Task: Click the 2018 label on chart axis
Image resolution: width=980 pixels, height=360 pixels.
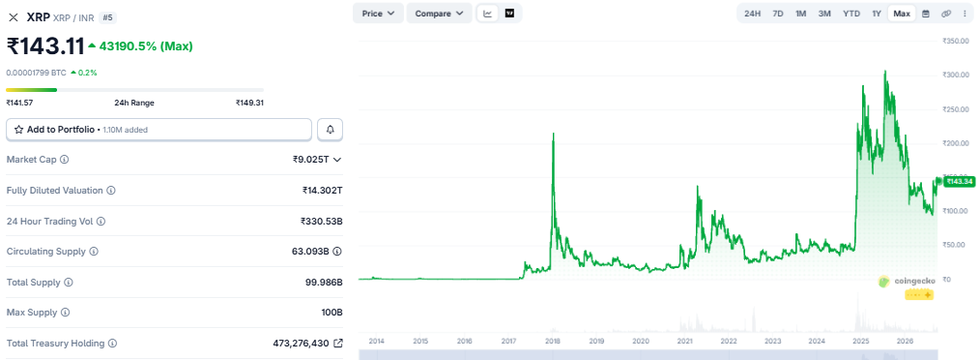Action: [553, 342]
